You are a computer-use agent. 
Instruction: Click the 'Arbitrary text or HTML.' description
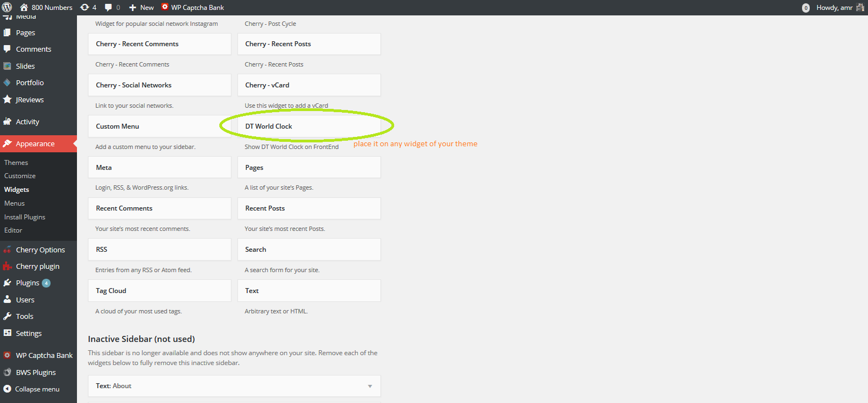point(276,311)
